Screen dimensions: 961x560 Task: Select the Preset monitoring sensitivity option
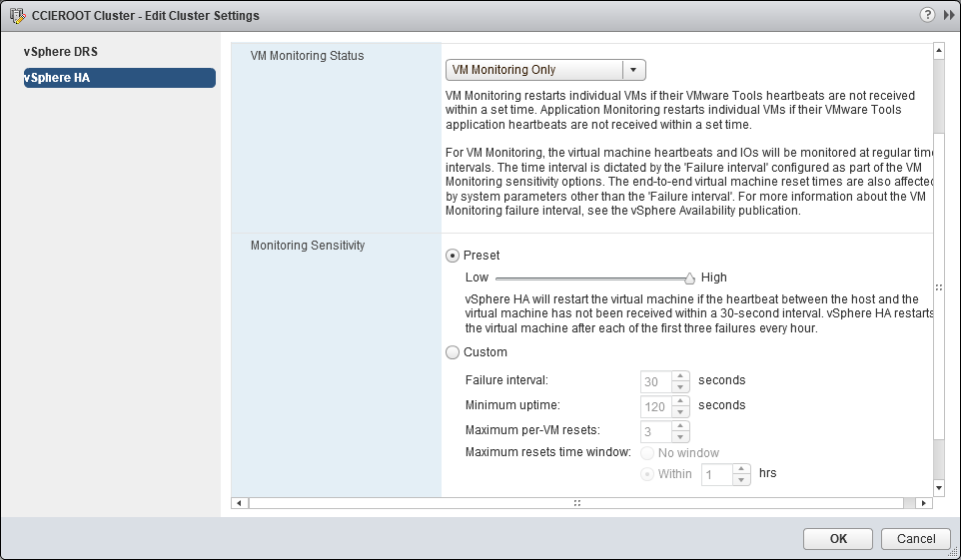[x=453, y=256]
